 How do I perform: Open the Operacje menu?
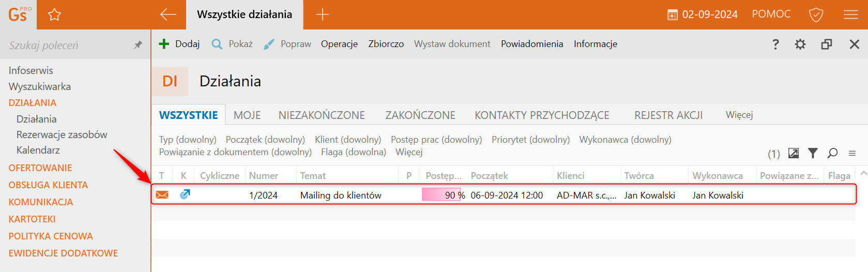[339, 44]
